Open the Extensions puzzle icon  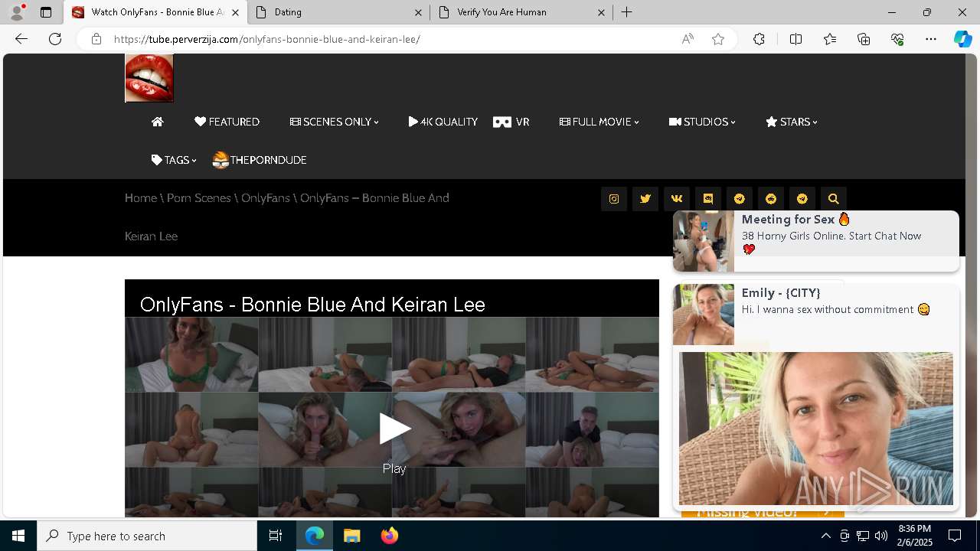coord(759,39)
